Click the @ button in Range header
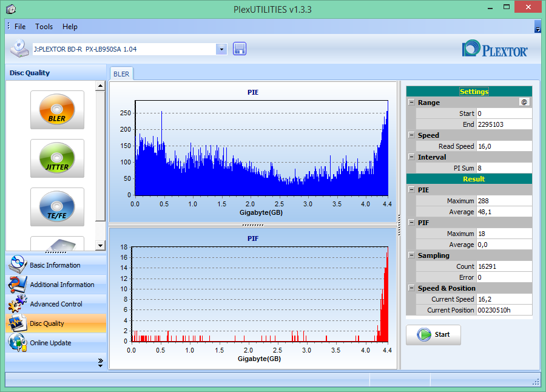This screenshot has width=546, height=392. pos(524,102)
